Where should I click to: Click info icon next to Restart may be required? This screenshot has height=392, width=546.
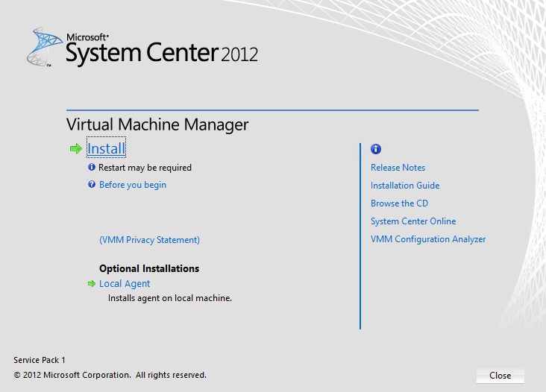pyautogui.click(x=92, y=167)
